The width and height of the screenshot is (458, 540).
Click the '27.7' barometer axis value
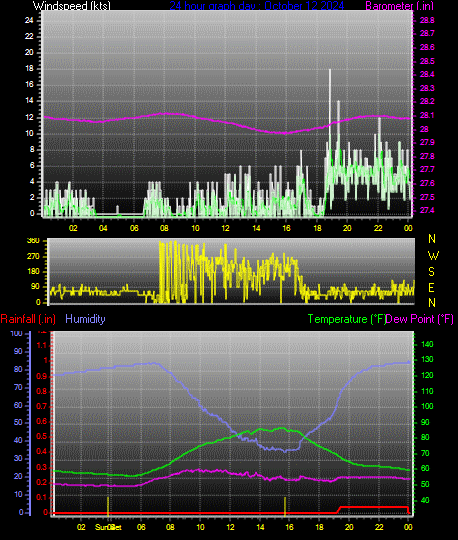pos(427,169)
